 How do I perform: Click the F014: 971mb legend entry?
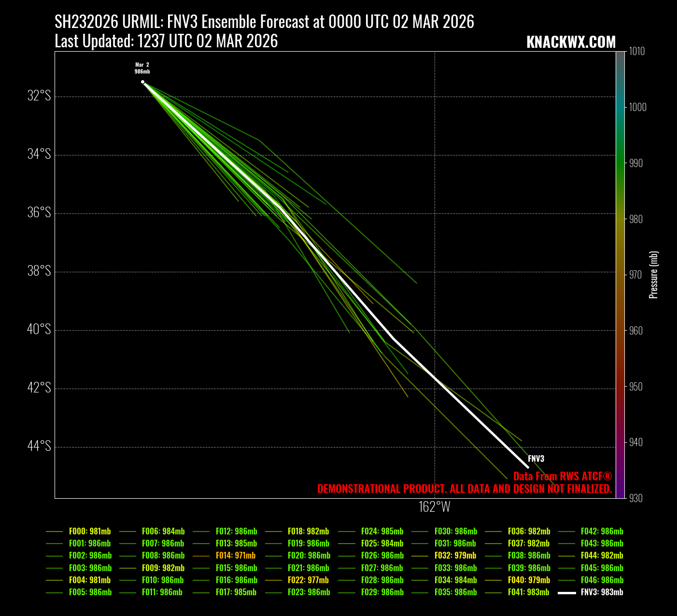pyautogui.click(x=235, y=556)
